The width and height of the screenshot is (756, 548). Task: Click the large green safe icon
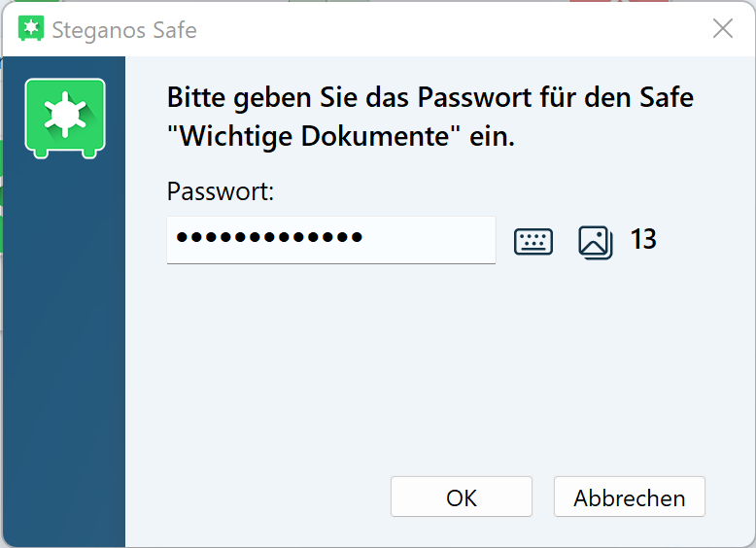65,117
